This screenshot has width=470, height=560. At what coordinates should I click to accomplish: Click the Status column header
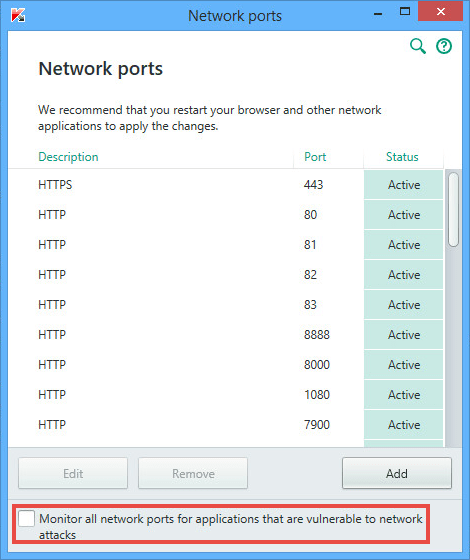[x=402, y=157]
